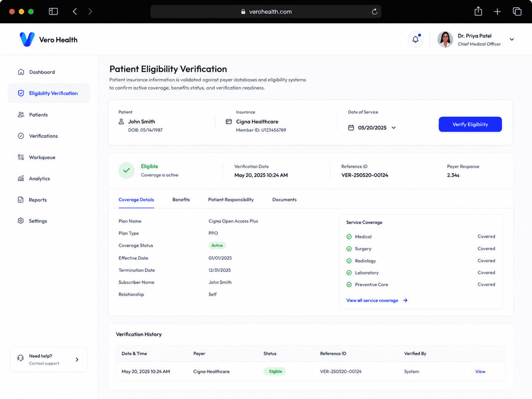The width and height of the screenshot is (532, 399).
Task: Open the Dr. Priya Patel account menu
Action: (x=512, y=39)
